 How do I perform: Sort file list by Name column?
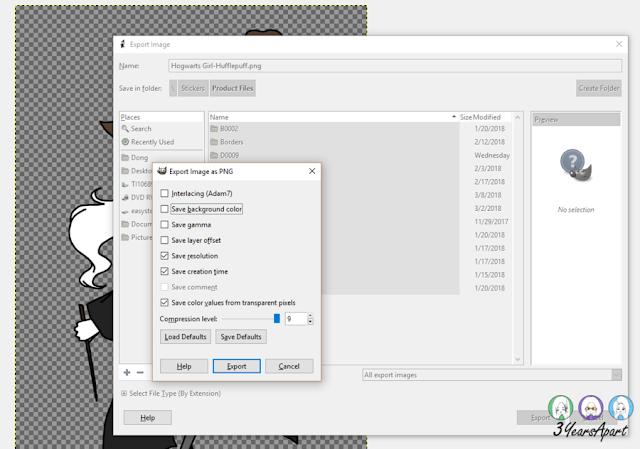click(x=333, y=117)
